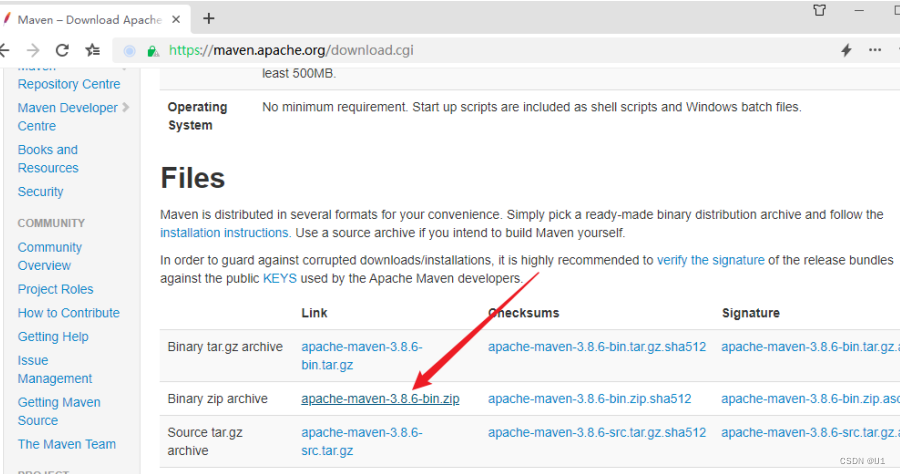Click the Source tar.gz archive cell
The height and width of the screenshot is (474, 900).
click(205, 441)
